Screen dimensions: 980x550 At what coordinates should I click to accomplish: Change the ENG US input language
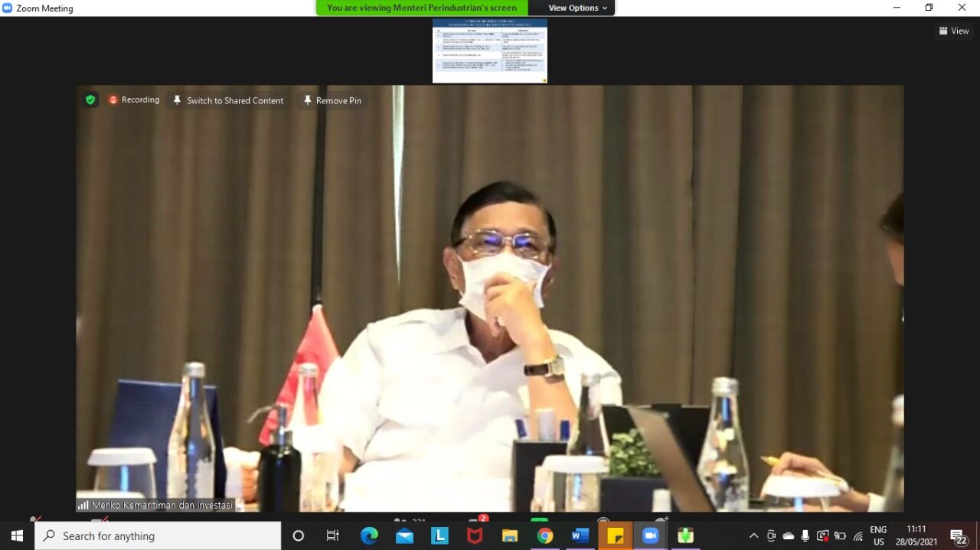(x=878, y=536)
